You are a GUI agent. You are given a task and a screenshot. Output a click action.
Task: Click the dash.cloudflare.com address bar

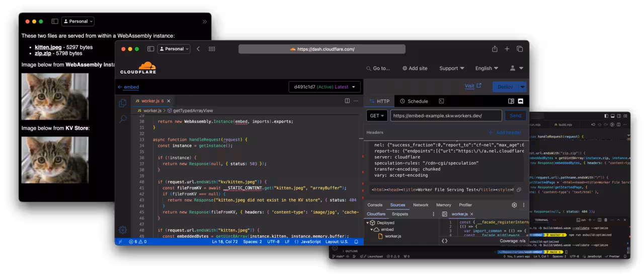pos(322,49)
